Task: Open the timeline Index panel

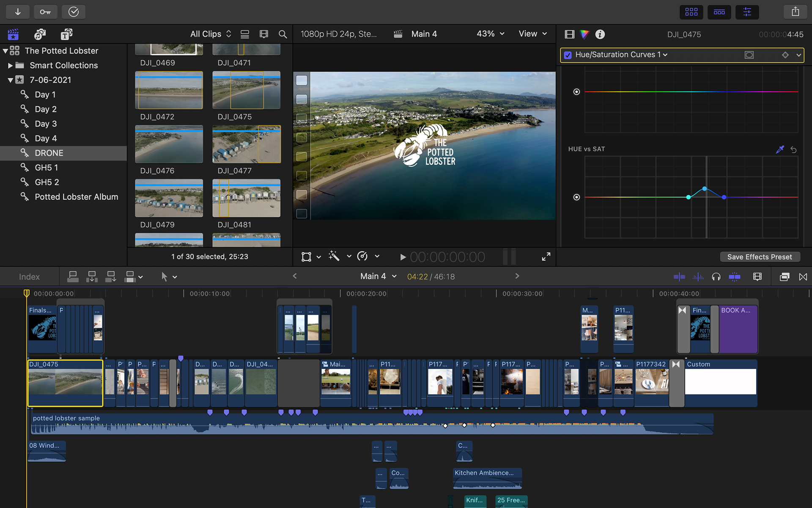Action: click(x=29, y=277)
